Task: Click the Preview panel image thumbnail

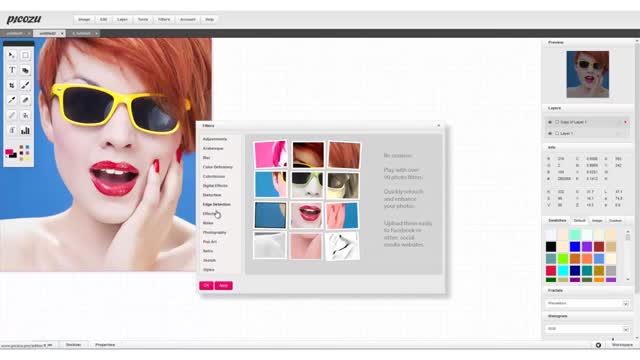Action: click(x=588, y=74)
